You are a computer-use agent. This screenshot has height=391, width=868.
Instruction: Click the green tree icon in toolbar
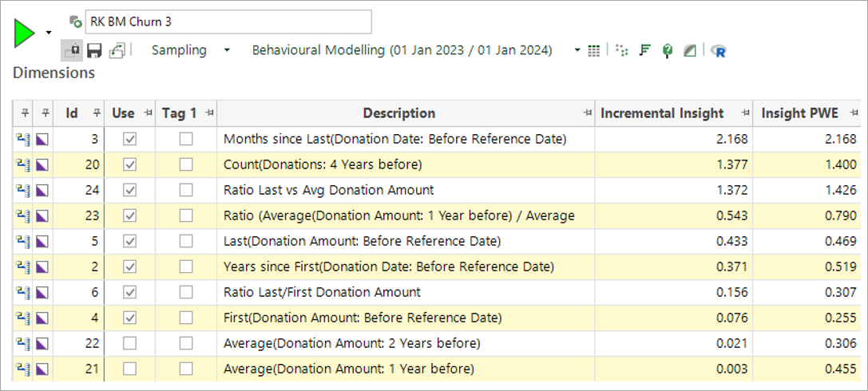click(x=668, y=51)
